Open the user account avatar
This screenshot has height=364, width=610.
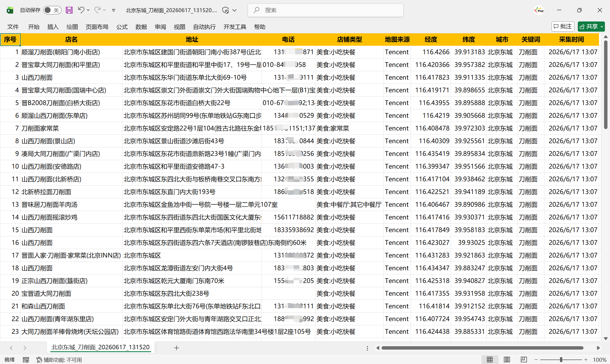coord(539,10)
